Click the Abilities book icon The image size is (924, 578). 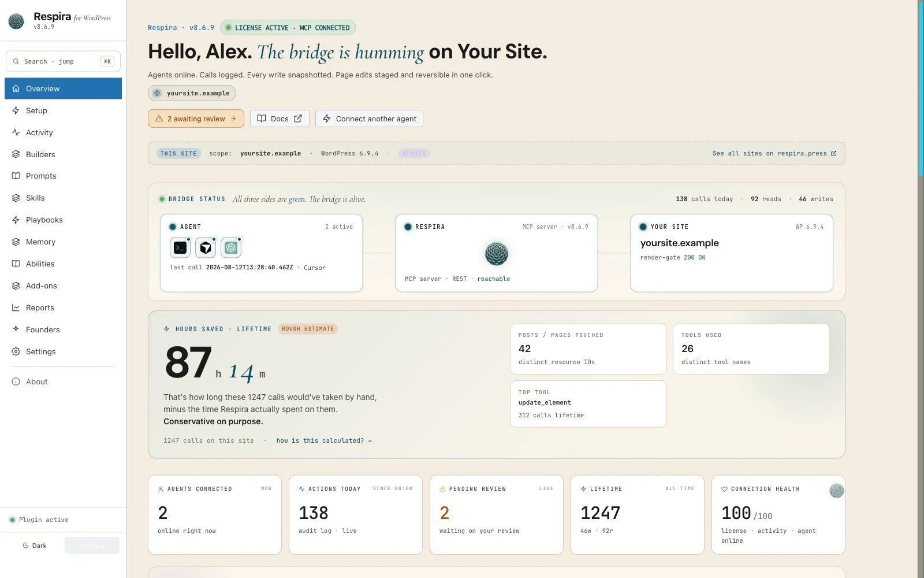16,264
